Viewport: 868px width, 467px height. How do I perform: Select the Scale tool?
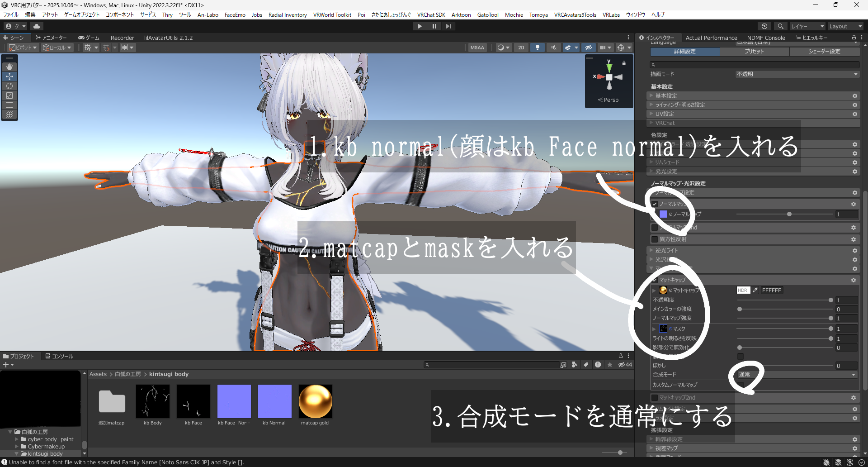[9, 95]
